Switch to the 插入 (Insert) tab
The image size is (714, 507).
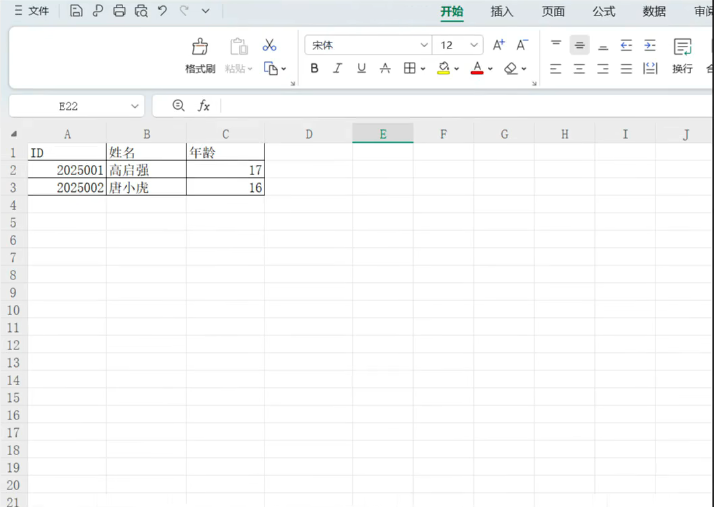coord(502,12)
